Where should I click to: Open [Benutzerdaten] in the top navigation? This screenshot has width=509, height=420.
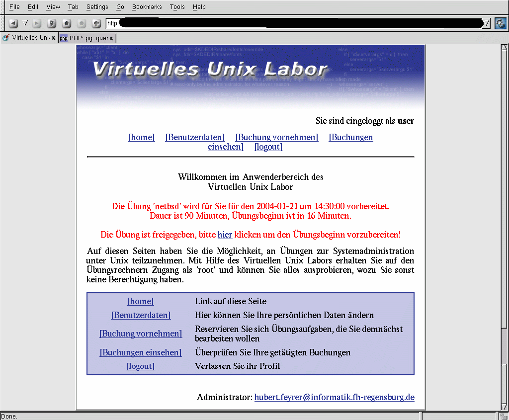(195, 137)
